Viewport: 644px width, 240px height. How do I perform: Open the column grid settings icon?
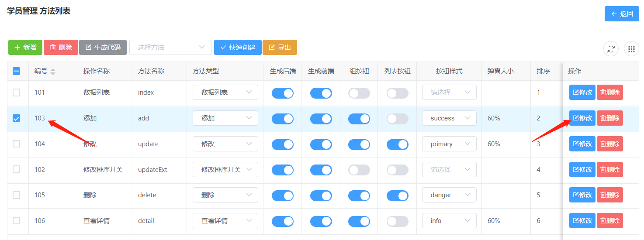(x=631, y=49)
